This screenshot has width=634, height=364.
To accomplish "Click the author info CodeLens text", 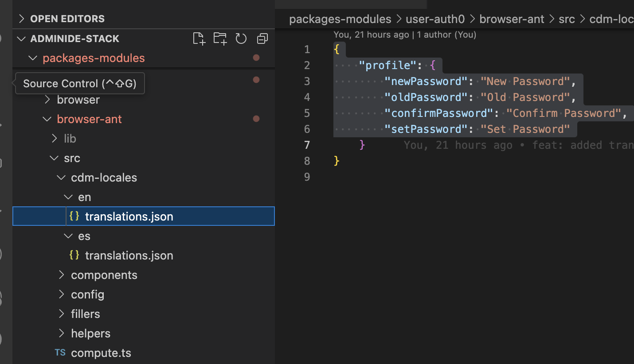I will click(405, 35).
